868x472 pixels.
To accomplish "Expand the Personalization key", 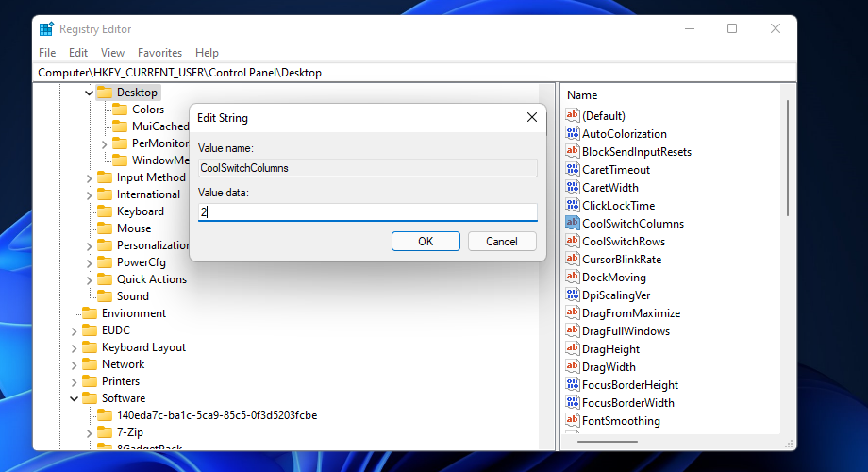I will pos(89,246).
